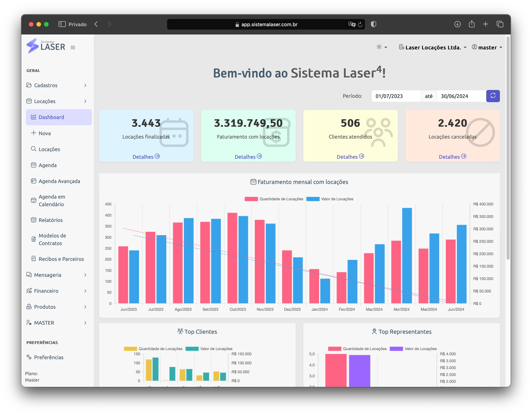Open Relatórios menu item

[59, 220]
